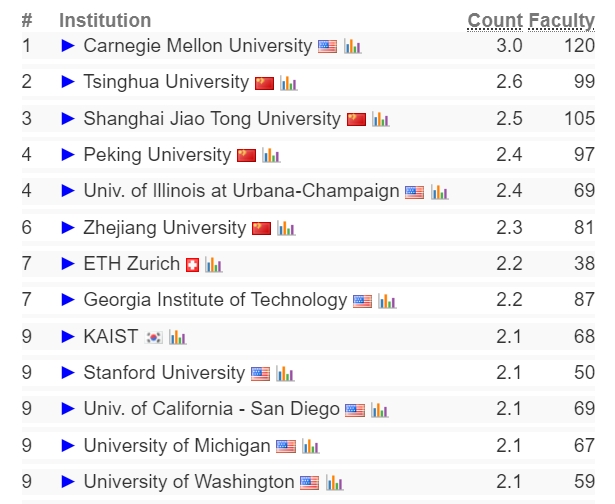Expand the Peking University row triangle

(68, 155)
